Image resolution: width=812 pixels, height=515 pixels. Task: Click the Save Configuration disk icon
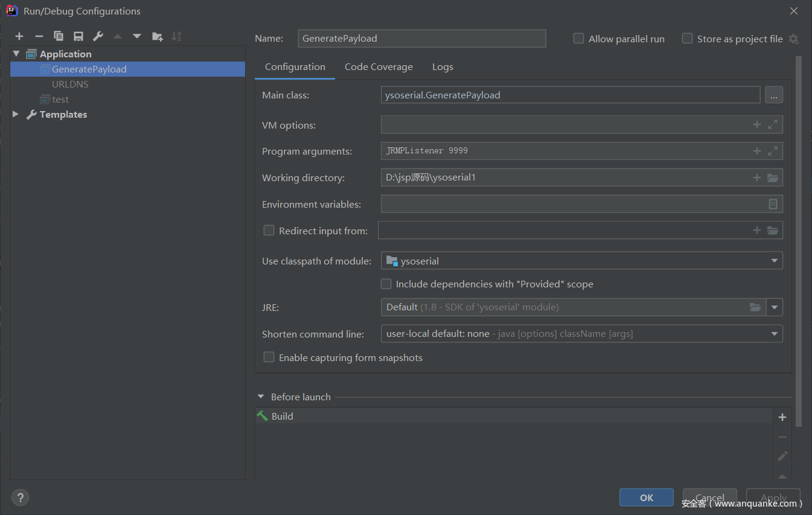coord(78,37)
